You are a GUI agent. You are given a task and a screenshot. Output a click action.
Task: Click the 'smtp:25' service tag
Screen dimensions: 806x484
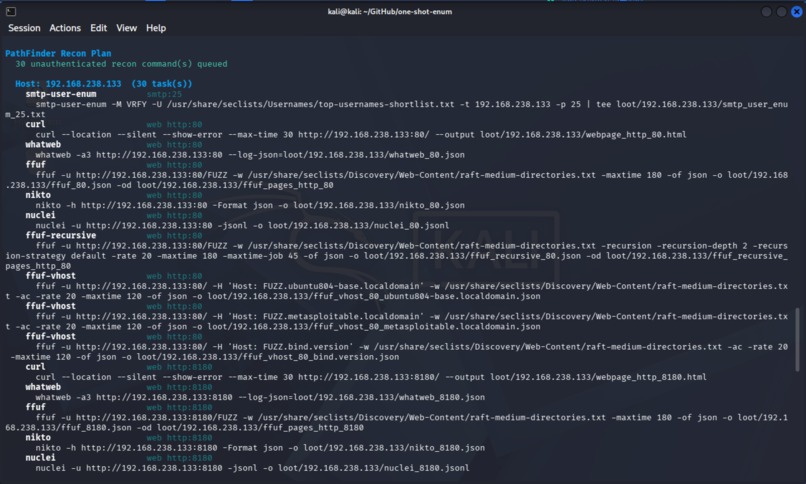pyautogui.click(x=164, y=94)
